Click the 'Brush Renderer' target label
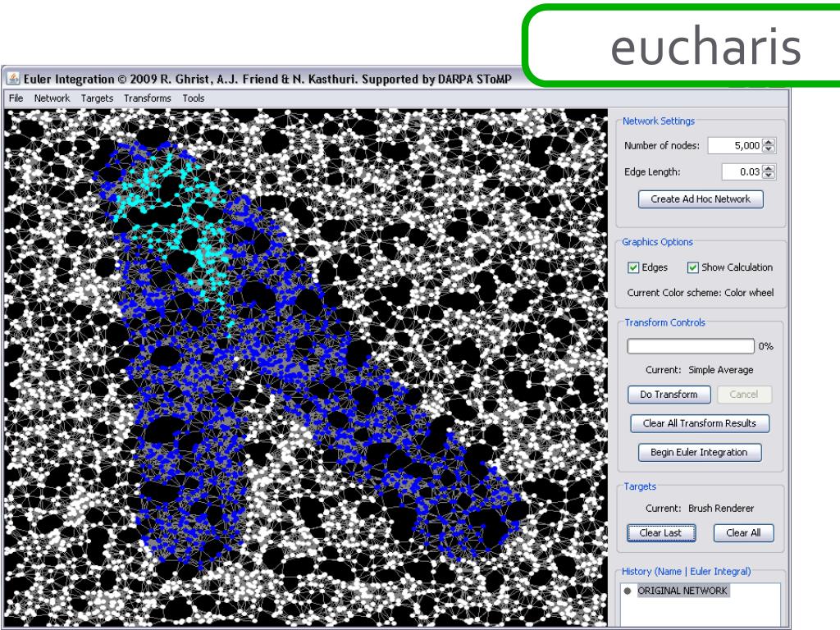840x630 pixels. click(720, 508)
